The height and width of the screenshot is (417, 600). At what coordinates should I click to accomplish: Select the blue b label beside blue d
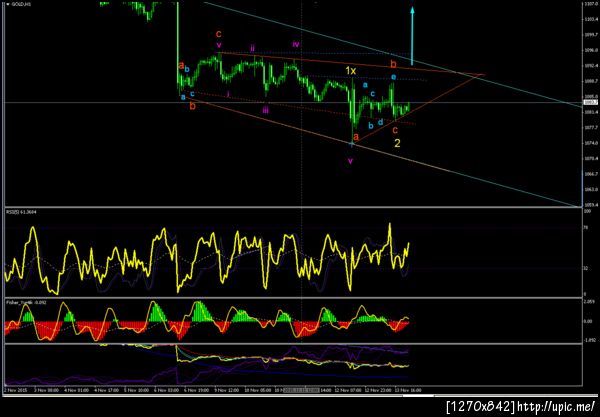(x=370, y=125)
